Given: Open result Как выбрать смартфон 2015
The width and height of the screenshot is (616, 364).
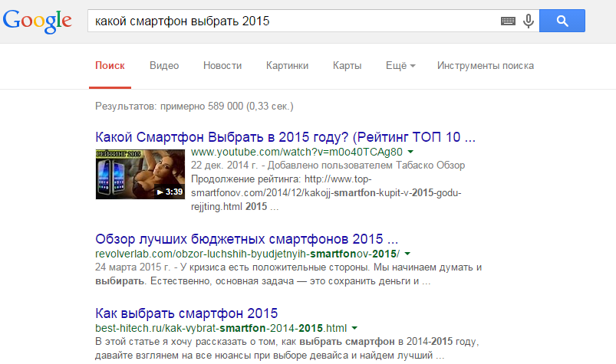Looking at the screenshot, I should pos(186,313).
